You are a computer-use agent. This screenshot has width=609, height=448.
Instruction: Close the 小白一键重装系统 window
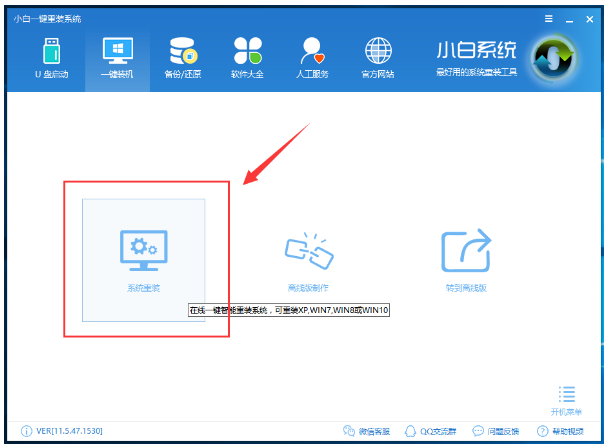590,19
